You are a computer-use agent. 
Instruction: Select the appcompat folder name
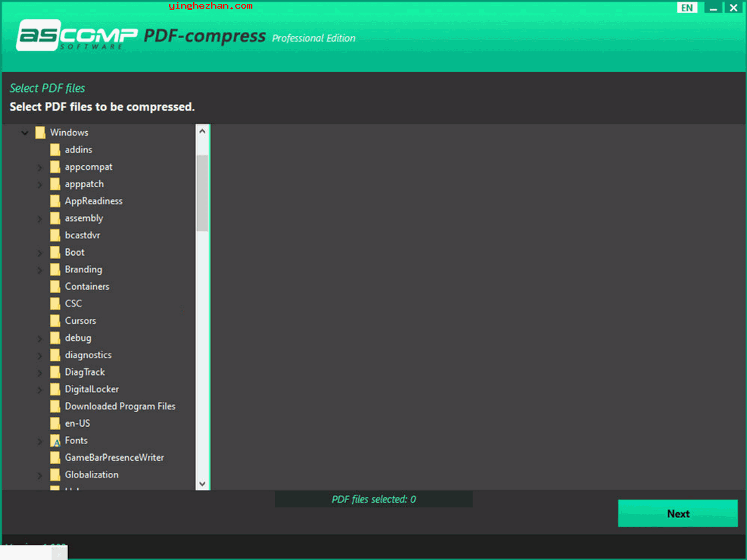tap(89, 167)
